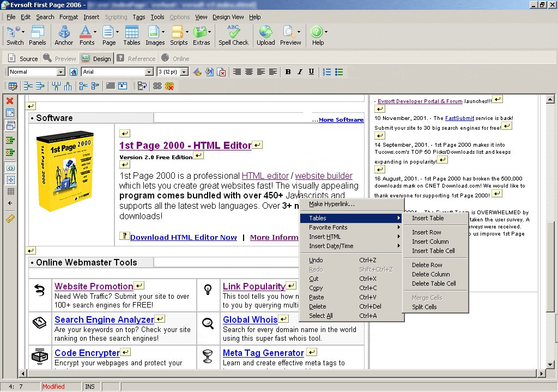The height and width of the screenshot is (392, 558).
Task: Click the vertical scrollbar down arrow
Action: point(550,365)
